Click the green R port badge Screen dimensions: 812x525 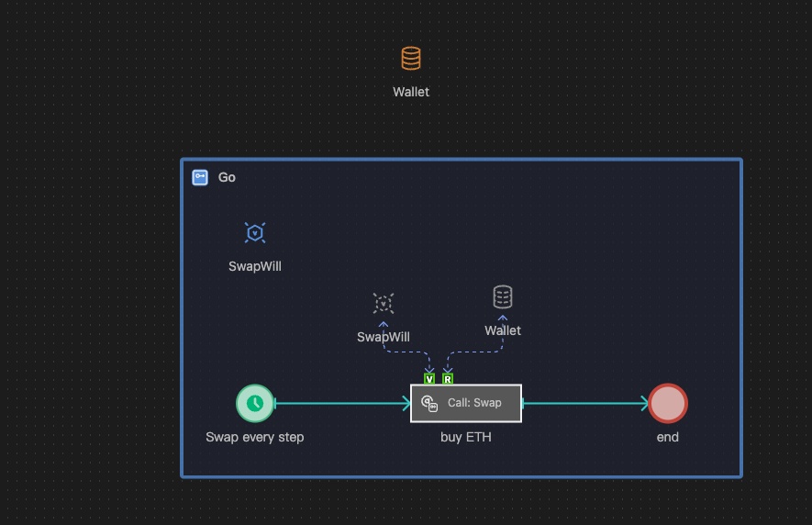pos(448,378)
